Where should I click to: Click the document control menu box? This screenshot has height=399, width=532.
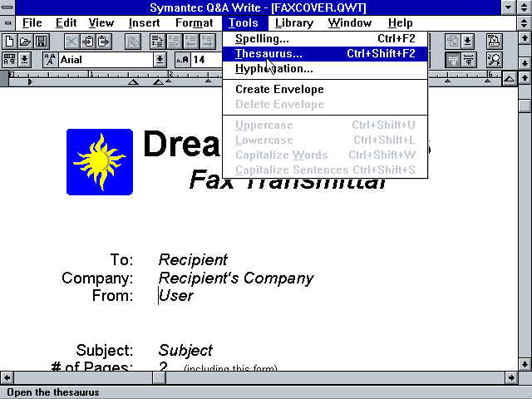click(x=7, y=23)
